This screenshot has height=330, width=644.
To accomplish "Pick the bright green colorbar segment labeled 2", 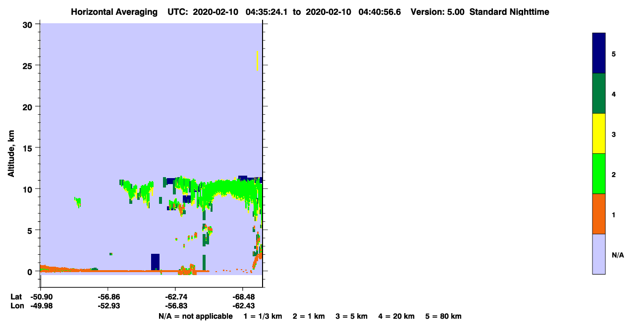I will pos(599,174).
